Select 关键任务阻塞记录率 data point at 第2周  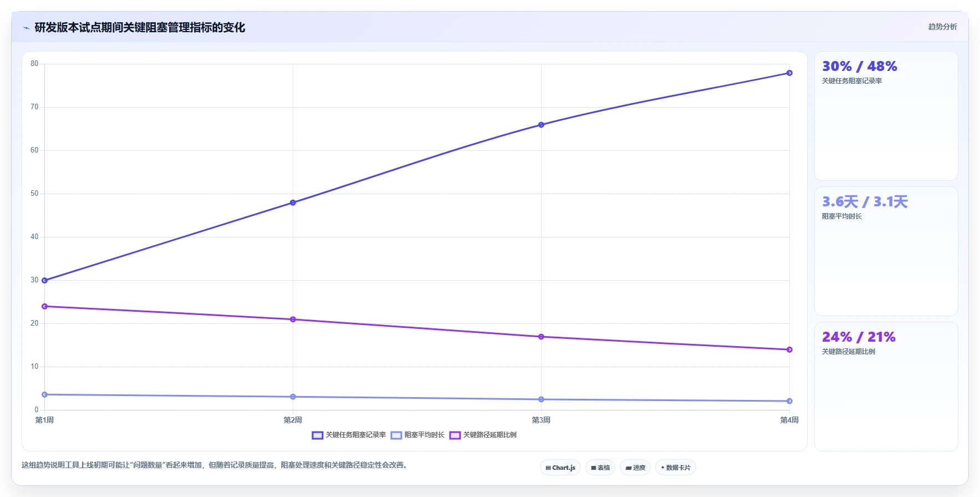point(293,202)
